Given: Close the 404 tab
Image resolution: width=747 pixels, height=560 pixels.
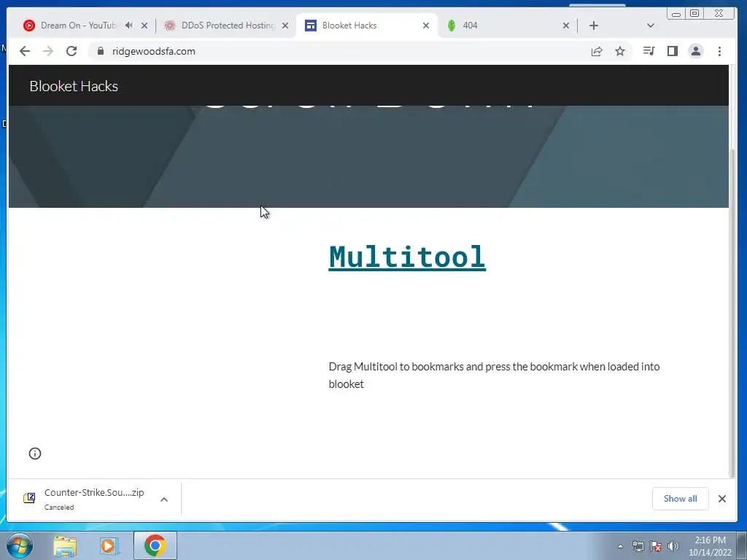Looking at the screenshot, I should click(x=566, y=26).
